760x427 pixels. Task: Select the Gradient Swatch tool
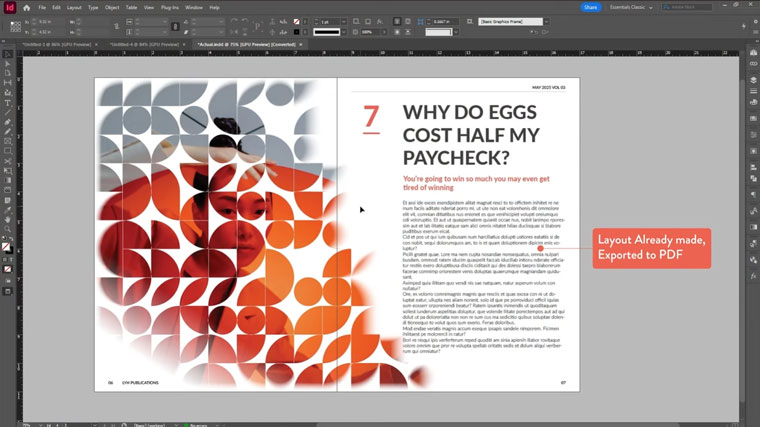tap(8, 180)
